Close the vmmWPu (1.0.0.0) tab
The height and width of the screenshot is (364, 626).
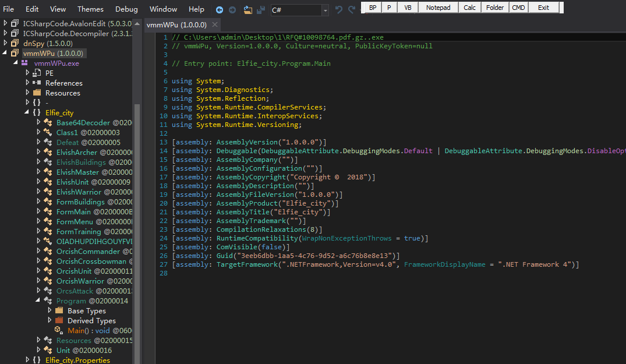coord(214,25)
